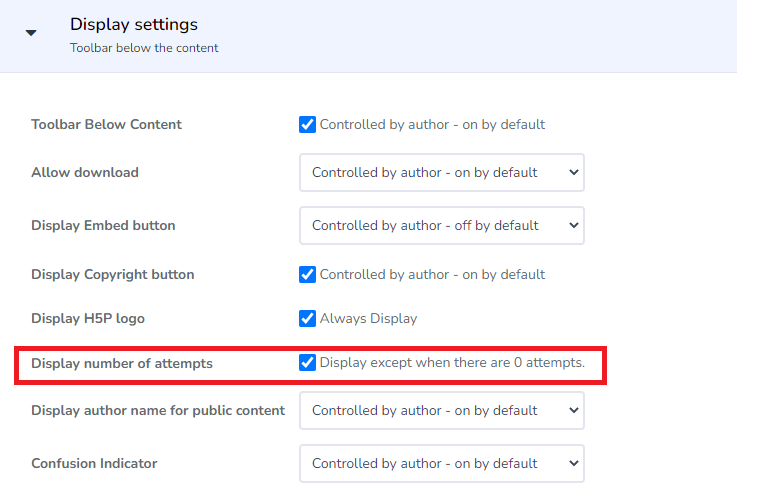This screenshot has height=503, width=770.
Task: Uncheck the Display Copyright button checkbox
Action: tap(307, 275)
